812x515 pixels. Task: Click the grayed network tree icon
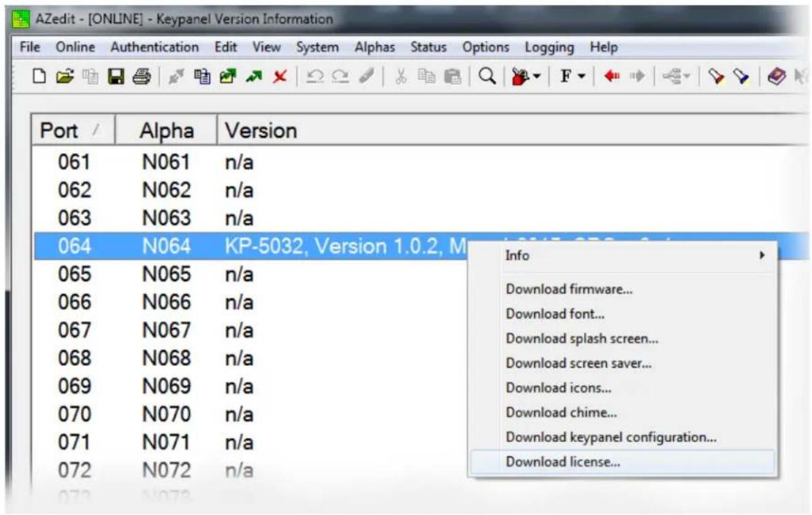(672, 77)
